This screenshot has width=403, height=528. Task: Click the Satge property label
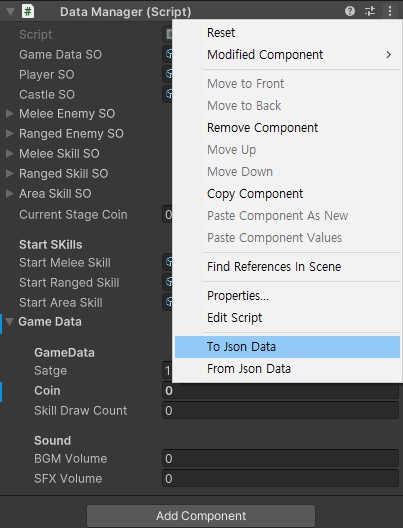click(51, 371)
